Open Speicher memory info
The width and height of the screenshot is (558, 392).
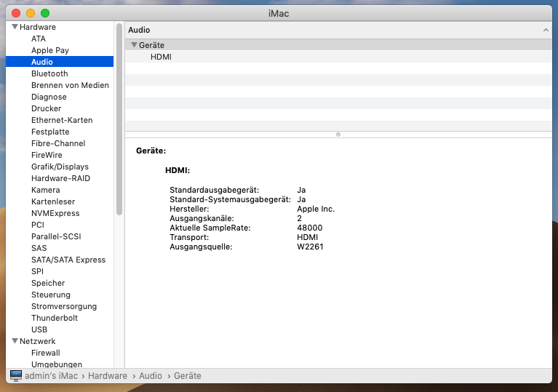[x=48, y=283]
